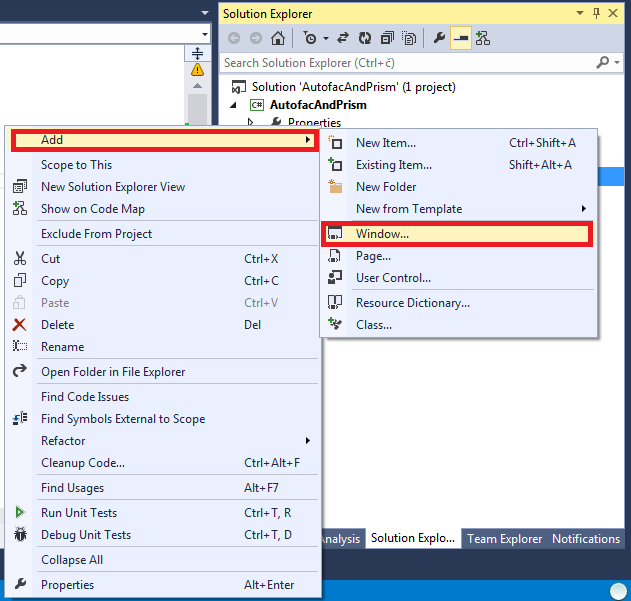Click the Collapse All icon in toolbar
This screenshot has height=601, width=631.
(x=387, y=38)
